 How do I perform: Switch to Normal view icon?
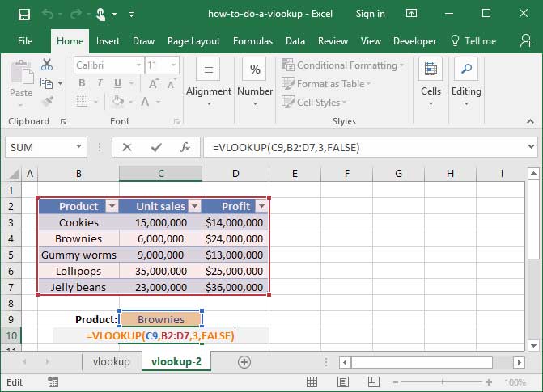click(312, 382)
